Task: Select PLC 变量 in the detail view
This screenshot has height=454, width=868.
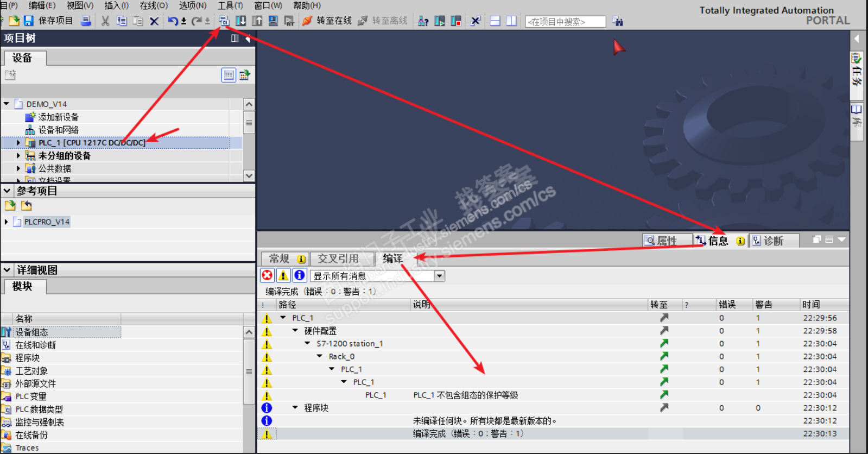Action: click(x=31, y=396)
